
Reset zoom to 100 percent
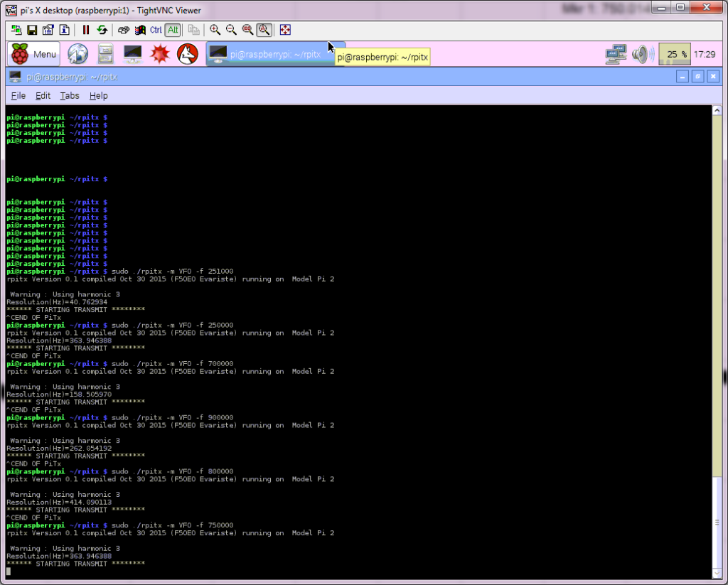(247, 30)
